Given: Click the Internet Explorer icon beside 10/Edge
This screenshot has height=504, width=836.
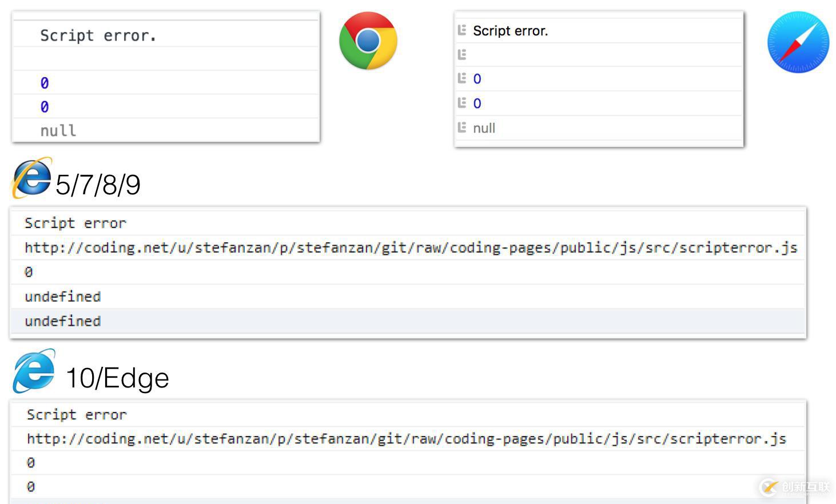Looking at the screenshot, I should (x=34, y=371).
